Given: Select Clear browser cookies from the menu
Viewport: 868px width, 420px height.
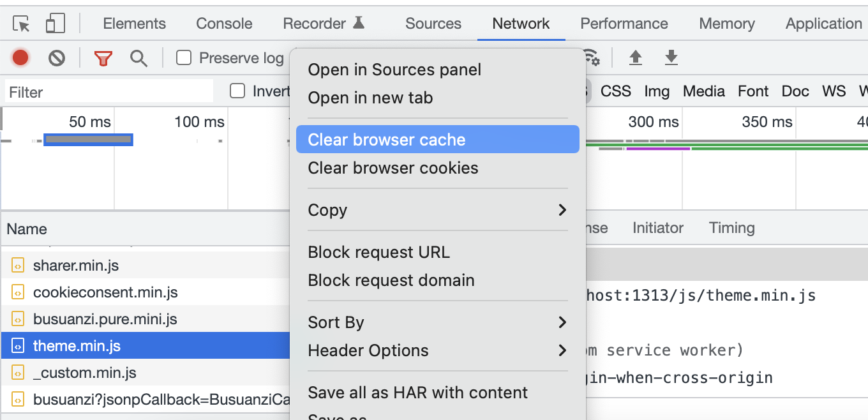Looking at the screenshot, I should click(x=393, y=168).
